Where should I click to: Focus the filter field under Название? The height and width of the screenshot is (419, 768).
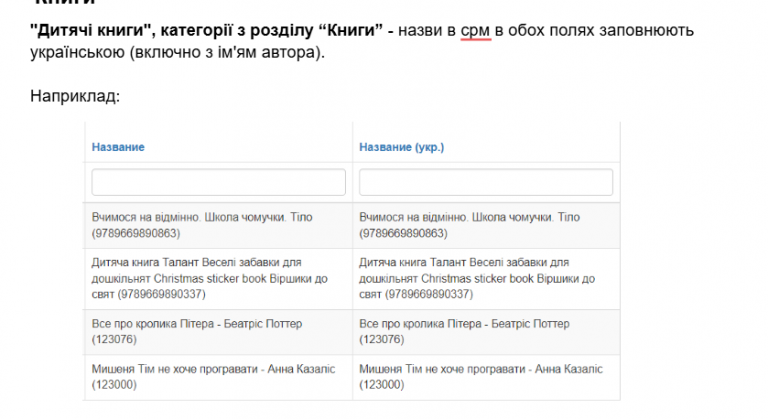coord(218,182)
